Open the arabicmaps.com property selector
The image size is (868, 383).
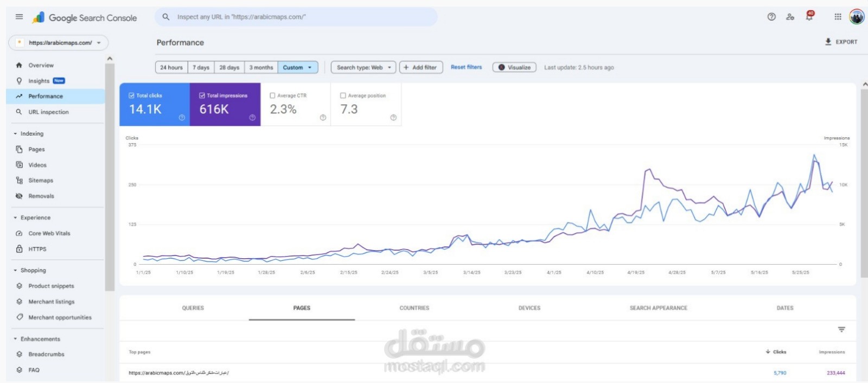point(59,42)
